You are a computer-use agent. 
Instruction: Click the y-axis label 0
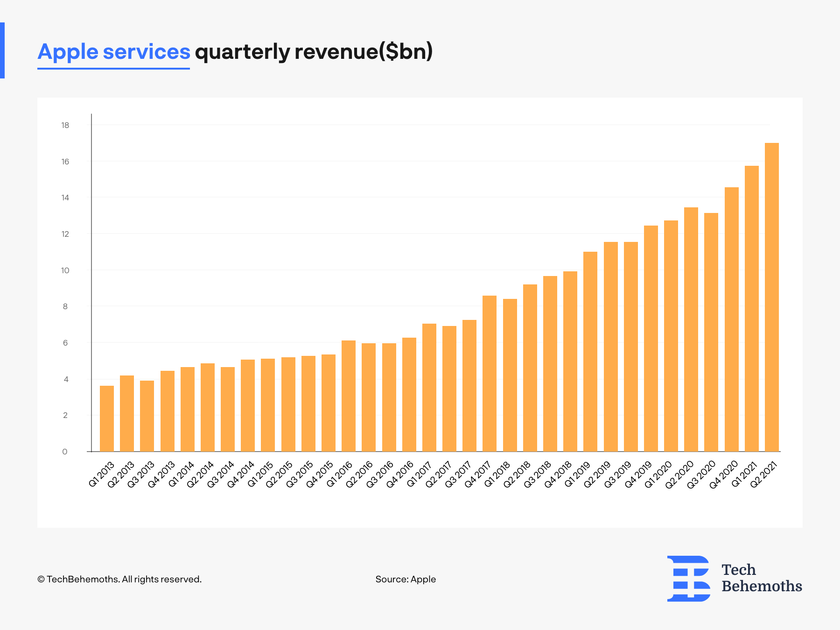pyautogui.click(x=65, y=452)
